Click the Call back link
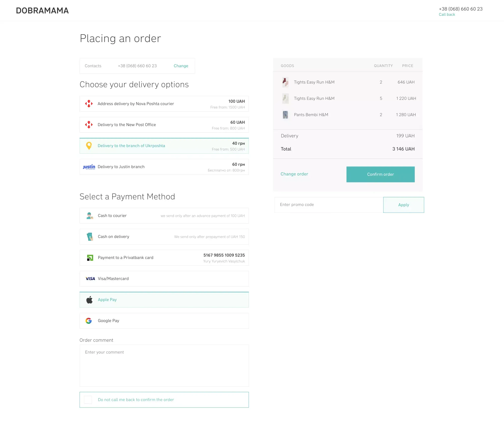The height and width of the screenshot is (436, 504). 447,14
